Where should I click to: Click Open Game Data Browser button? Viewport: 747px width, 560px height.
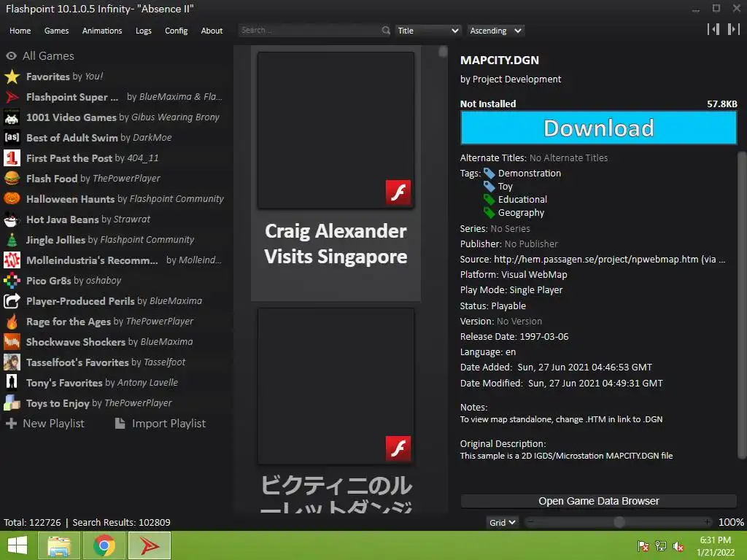click(x=598, y=501)
